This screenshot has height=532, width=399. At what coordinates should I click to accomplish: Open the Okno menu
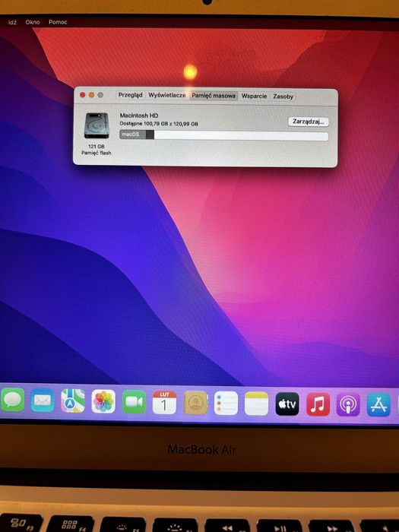click(33, 22)
